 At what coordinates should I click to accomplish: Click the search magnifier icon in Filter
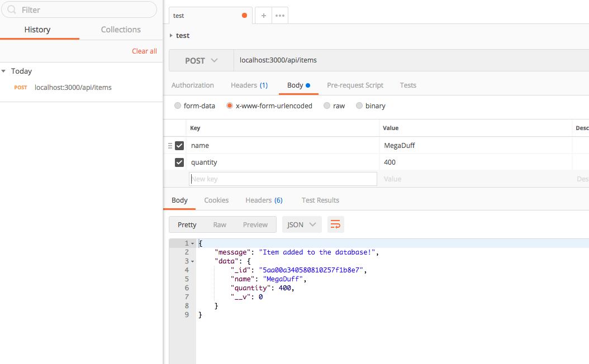click(x=12, y=9)
